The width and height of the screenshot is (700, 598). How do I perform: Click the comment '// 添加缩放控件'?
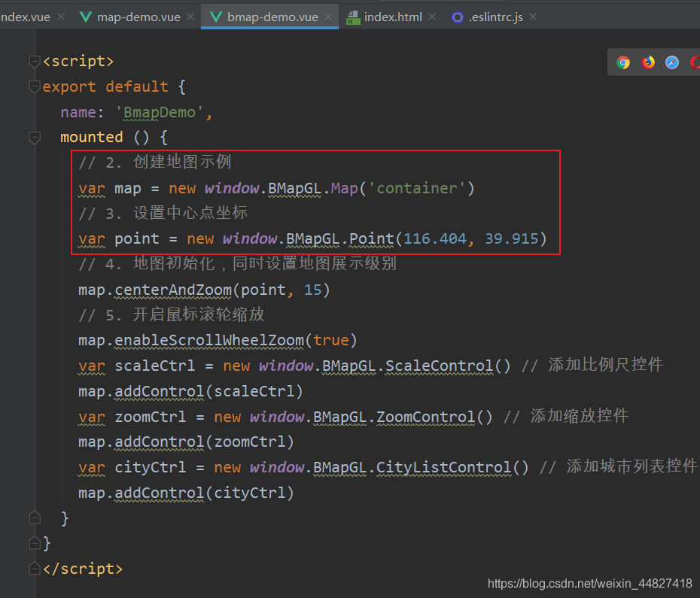[566, 416]
